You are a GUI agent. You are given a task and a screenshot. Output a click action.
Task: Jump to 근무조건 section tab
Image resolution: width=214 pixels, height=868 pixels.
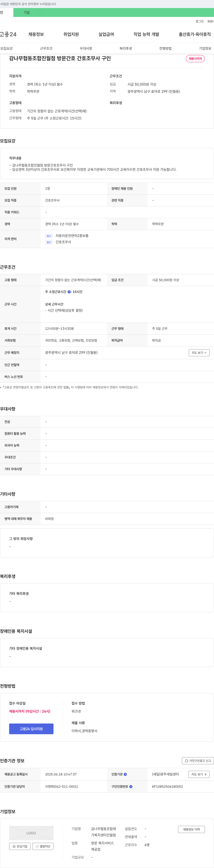[x=46, y=49]
